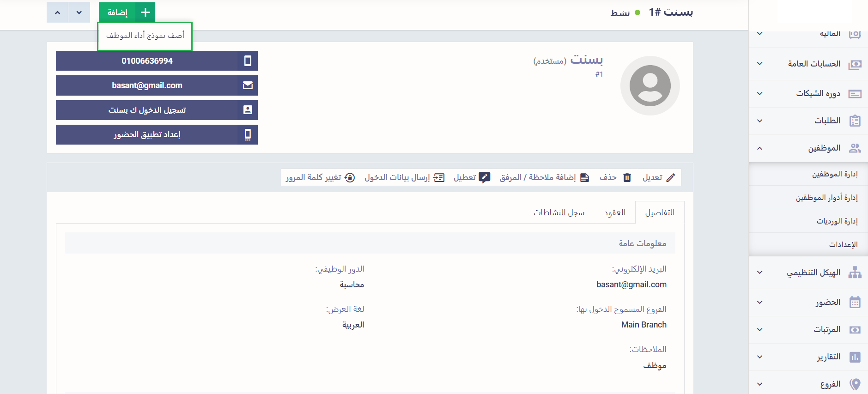Click the إعداد تطبيق الحضور button

pyautogui.click(x=147, y=134)
